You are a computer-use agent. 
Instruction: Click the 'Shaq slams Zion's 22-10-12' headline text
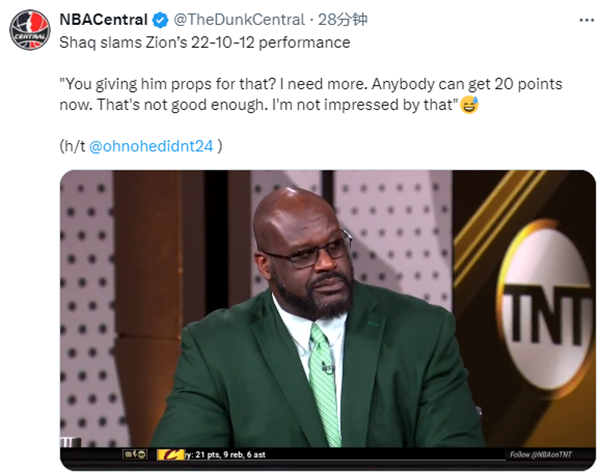pyautogui.click(x=204, y=42)
